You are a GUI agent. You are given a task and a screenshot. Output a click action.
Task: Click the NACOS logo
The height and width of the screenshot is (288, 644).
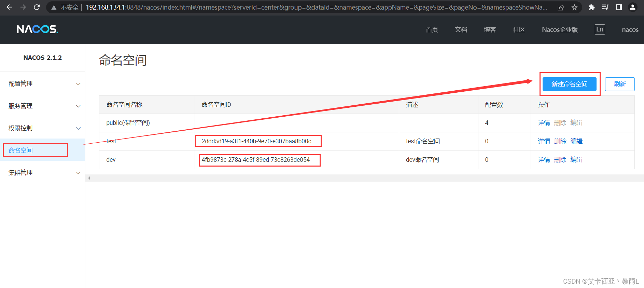[x=38, y=29]
